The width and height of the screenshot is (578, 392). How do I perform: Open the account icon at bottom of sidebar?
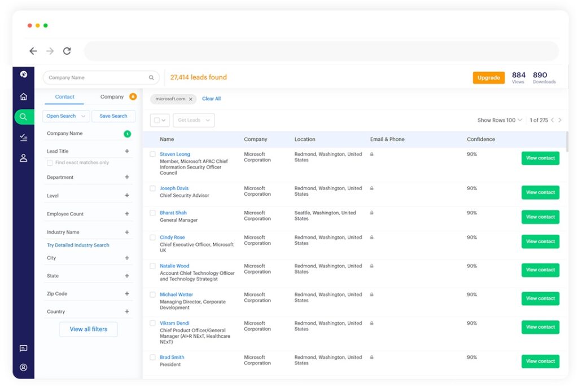click(23, 367)
